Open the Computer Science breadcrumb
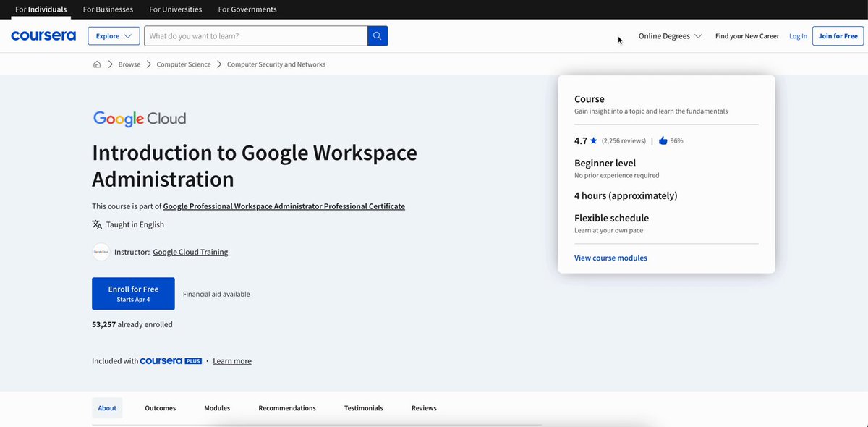This screenshot has height=427, width=868. (184, 64)
